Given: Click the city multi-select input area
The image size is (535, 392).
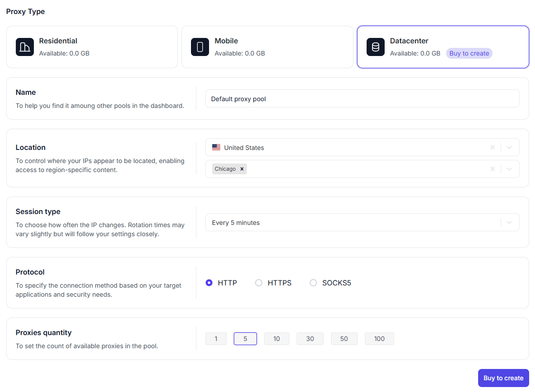Looking at the screenshot, I should click(x=363, y=169).
